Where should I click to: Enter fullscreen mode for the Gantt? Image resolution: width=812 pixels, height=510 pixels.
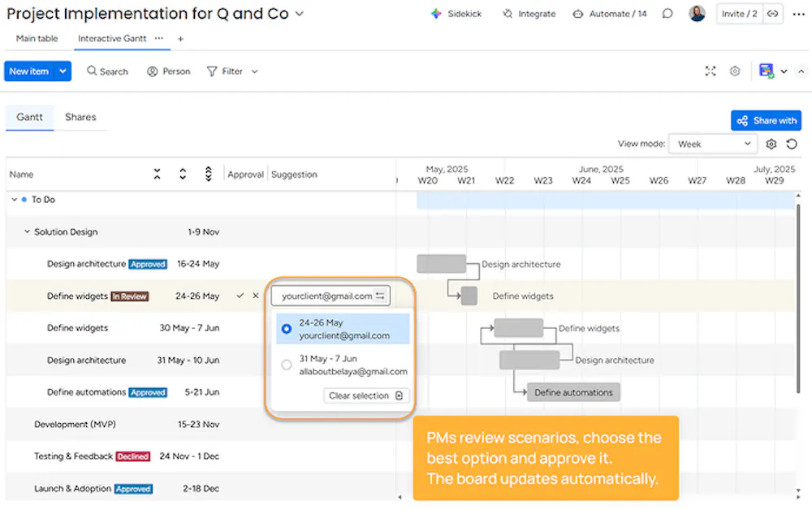tap(710, 71)
